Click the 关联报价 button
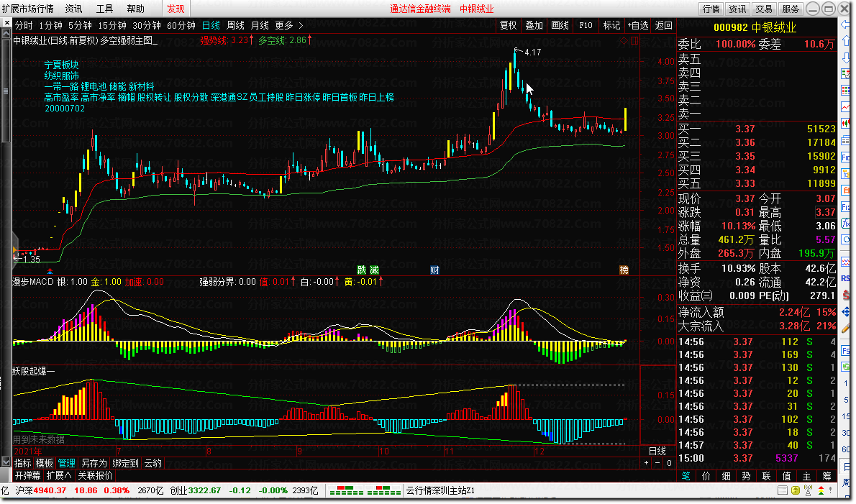 [96, 475]
